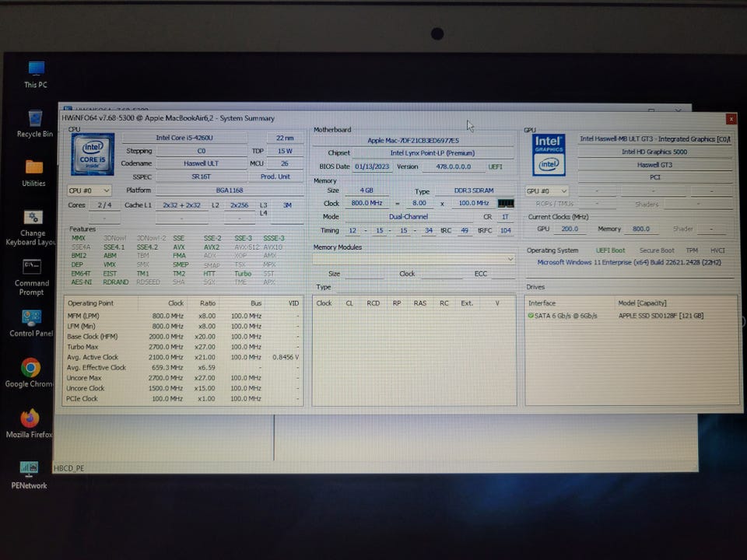This screenshot has width=747, height=560.
Task: Click the RCD column header in memory table
Action: 373,303
